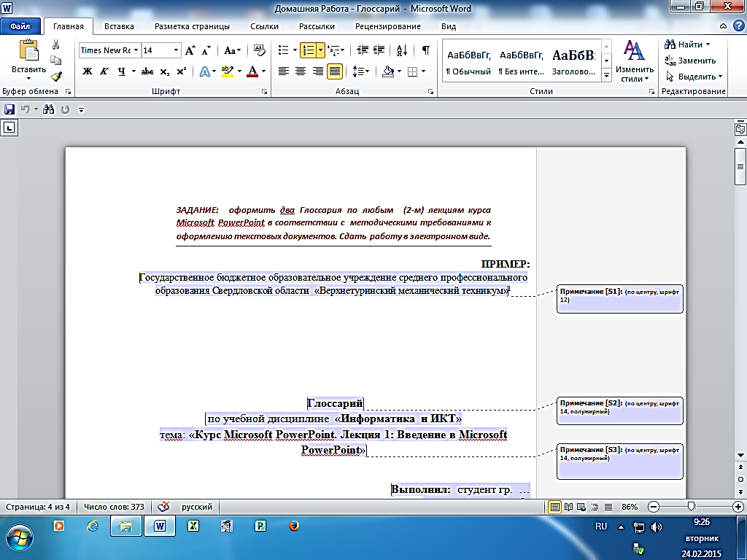Viewport: 747px width, 560px height.
Task: Switch to Рецензирование tab
Action: (388, 26)
